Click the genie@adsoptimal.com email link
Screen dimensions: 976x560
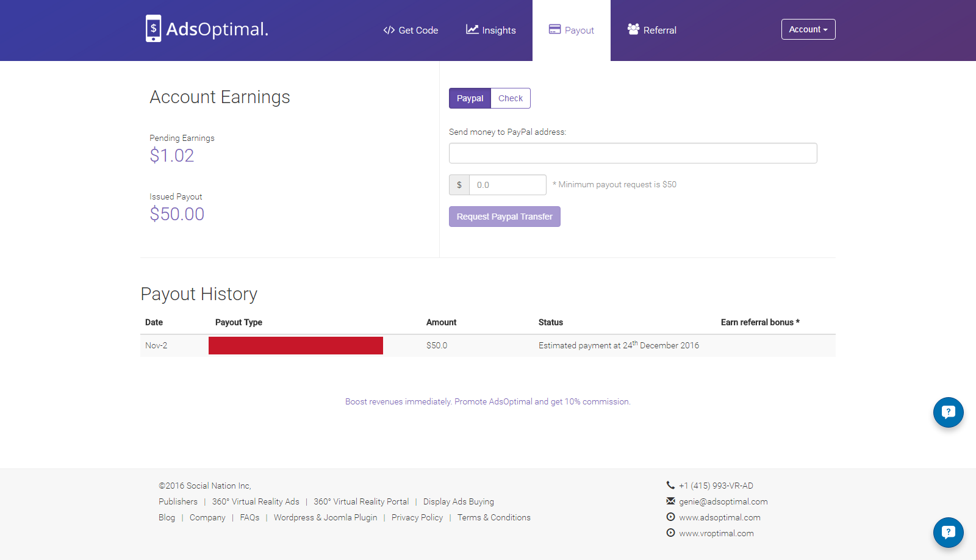pos(723,501)
